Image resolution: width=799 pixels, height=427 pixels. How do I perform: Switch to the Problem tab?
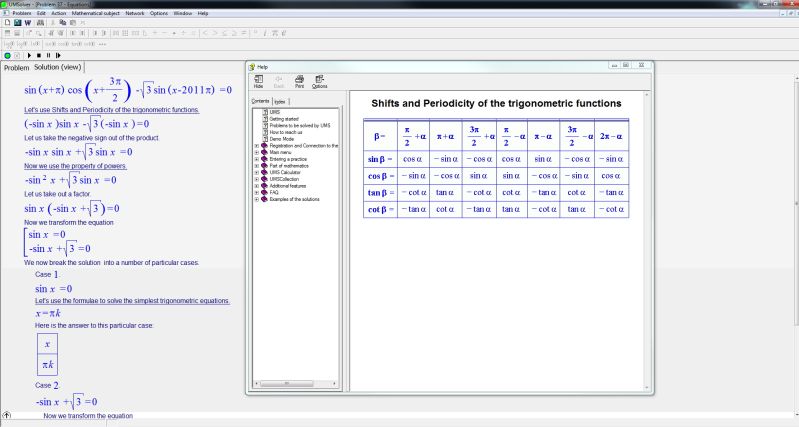16,68
